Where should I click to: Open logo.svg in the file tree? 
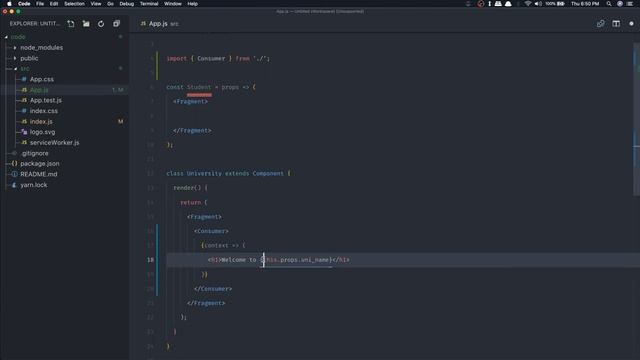(x=42, y=132)
